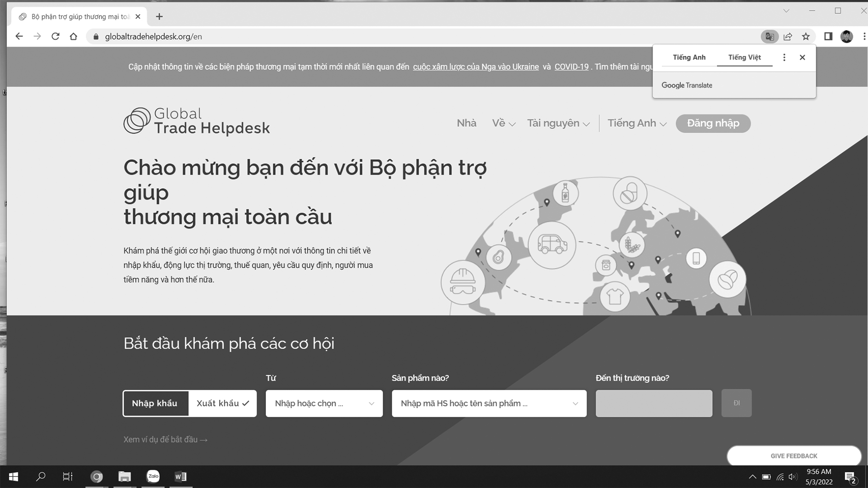Screen dimensions: 868x488
Task: Click the Đến thị trường nào input field
Action: coord(654,404)
